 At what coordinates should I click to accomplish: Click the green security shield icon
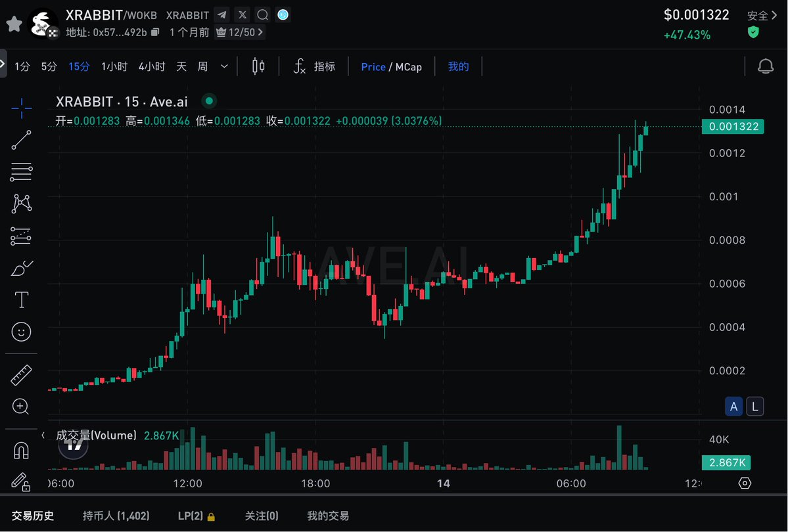[753, 33]
